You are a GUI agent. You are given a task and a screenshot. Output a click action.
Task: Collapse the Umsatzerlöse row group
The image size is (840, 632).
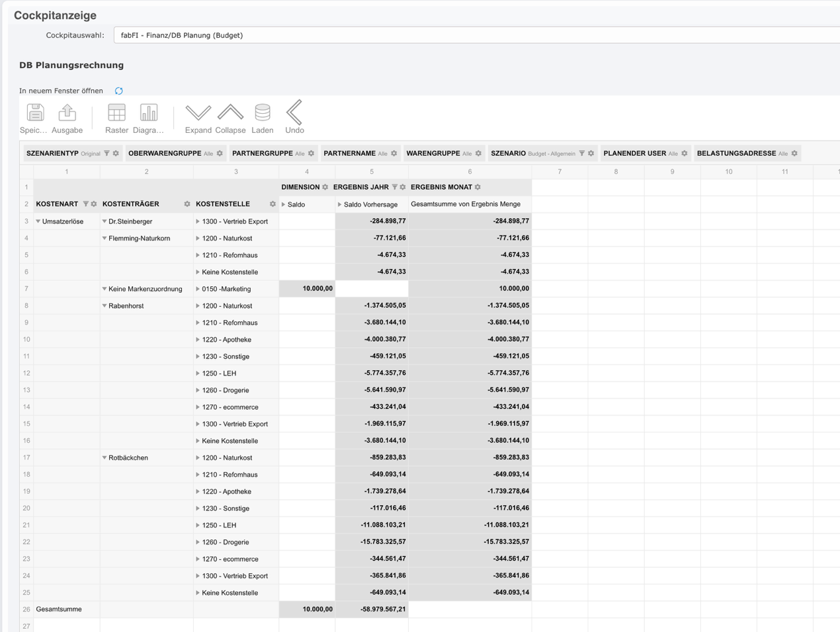click(x=38, y=221)
